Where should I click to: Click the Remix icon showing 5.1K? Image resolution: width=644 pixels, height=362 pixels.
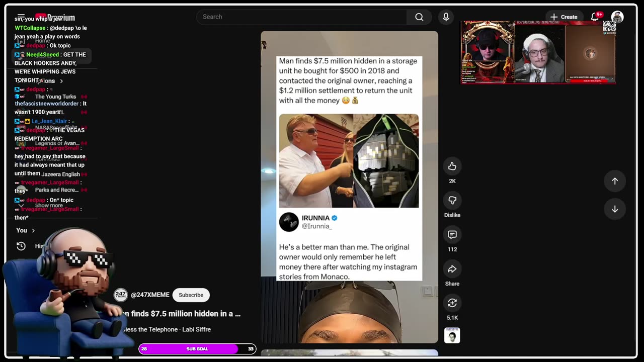pos(452,303)
